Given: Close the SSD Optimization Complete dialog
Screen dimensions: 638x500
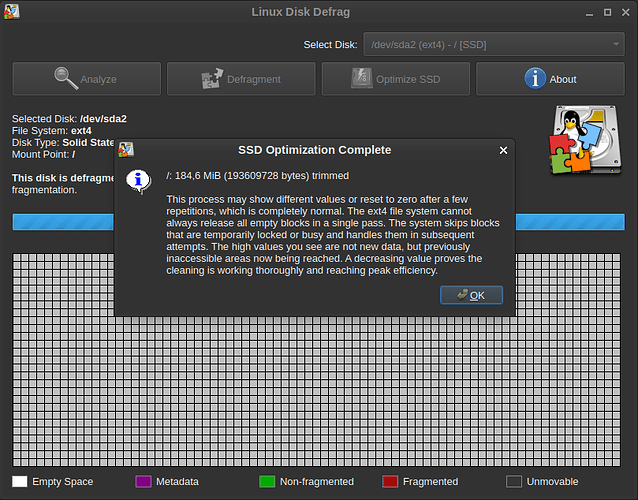Looking at the screenshot, I should (503, 150).
